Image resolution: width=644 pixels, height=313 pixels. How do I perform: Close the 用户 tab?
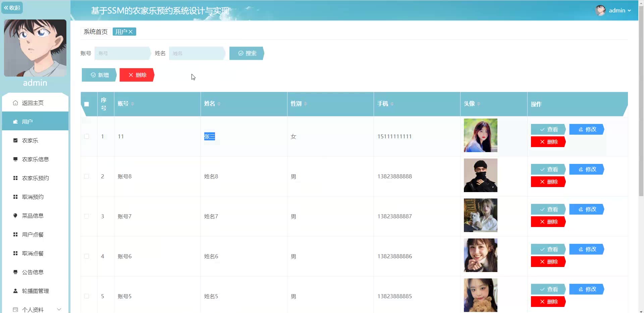(131, 32)
